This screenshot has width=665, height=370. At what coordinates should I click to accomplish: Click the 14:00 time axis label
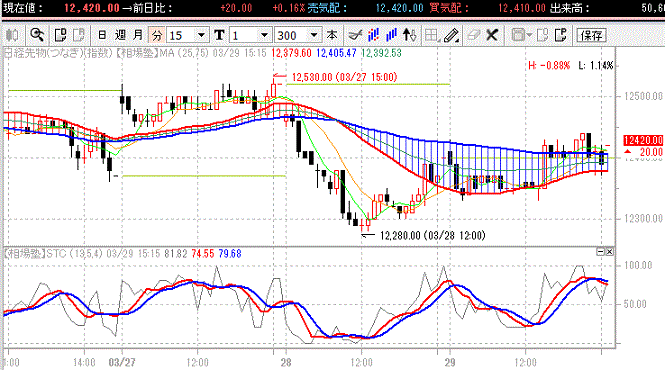click(x=84, y=362)
